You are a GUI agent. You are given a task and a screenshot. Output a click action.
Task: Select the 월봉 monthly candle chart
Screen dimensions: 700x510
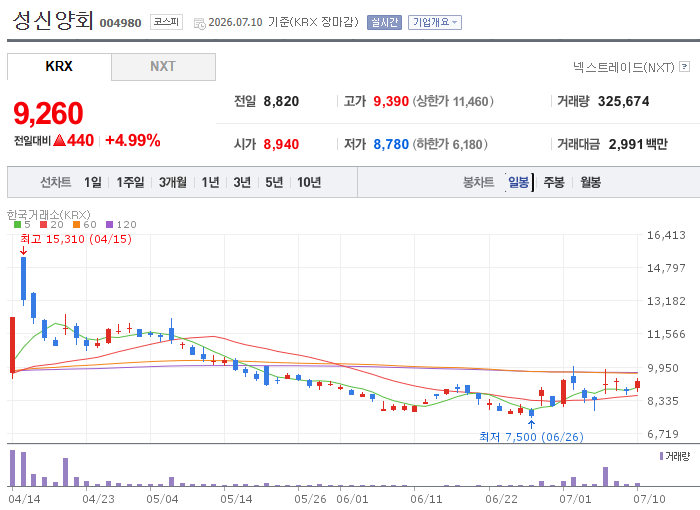[x=590, y=182]
